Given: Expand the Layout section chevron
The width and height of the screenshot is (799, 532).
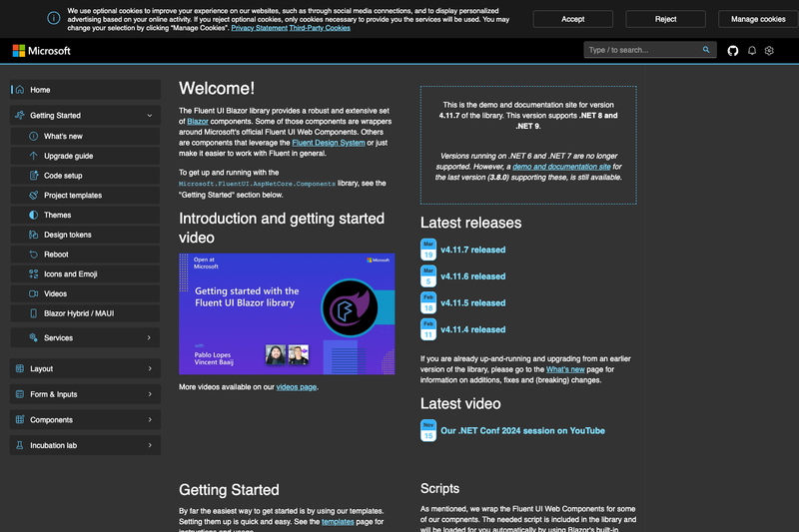Looking at the screenshot, I should pyautogui.click(x=150, y=368).
